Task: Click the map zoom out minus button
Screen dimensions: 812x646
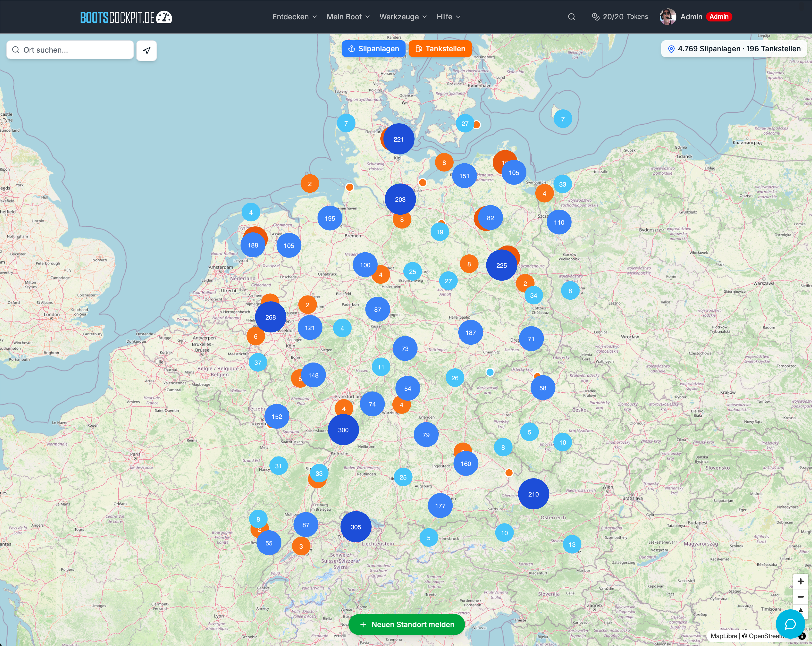Action: 800,597
